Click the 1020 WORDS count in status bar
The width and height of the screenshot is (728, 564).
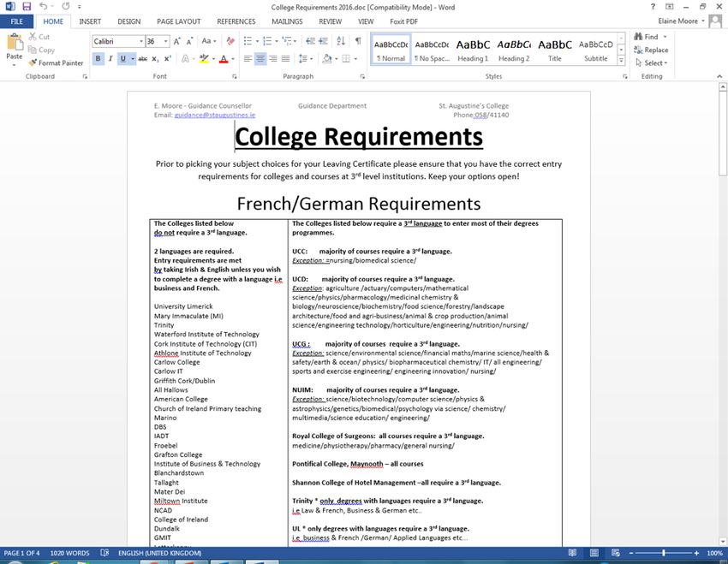69,553
